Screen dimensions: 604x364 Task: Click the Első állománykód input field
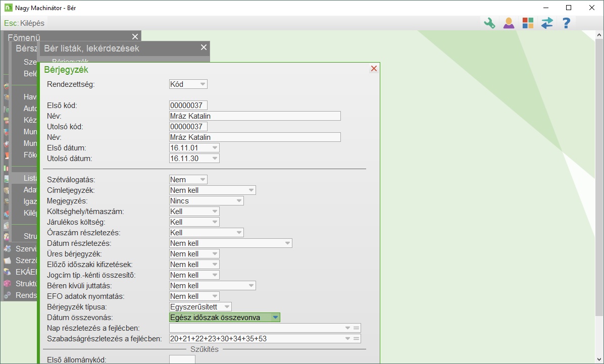click(182, 359)
